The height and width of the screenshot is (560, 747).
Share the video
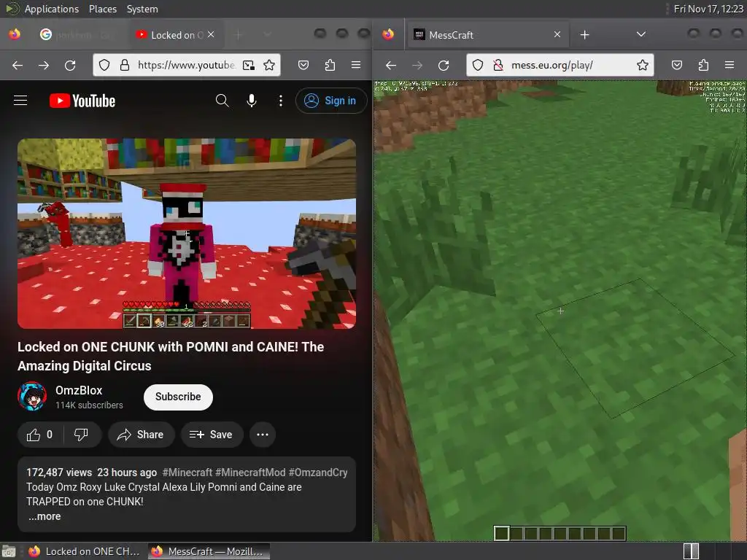pyautogui.click(x=141, y=435)
